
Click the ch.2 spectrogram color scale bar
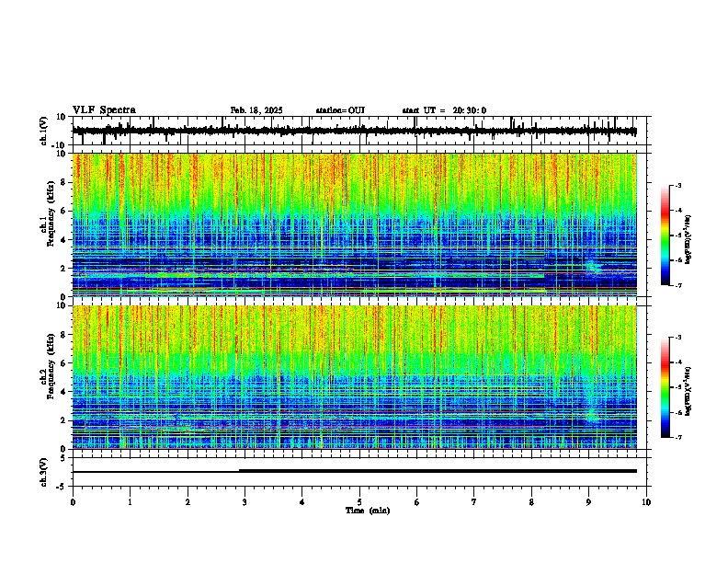tap(665, 387)
